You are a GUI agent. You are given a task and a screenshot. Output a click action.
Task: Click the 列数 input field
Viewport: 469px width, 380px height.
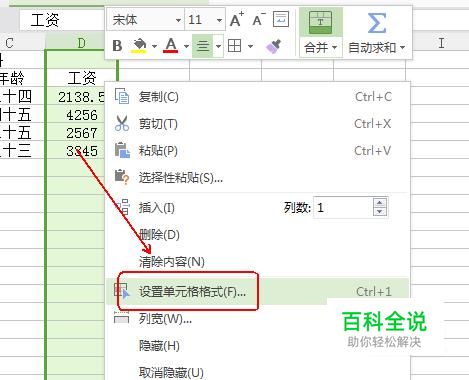[343, 207]
